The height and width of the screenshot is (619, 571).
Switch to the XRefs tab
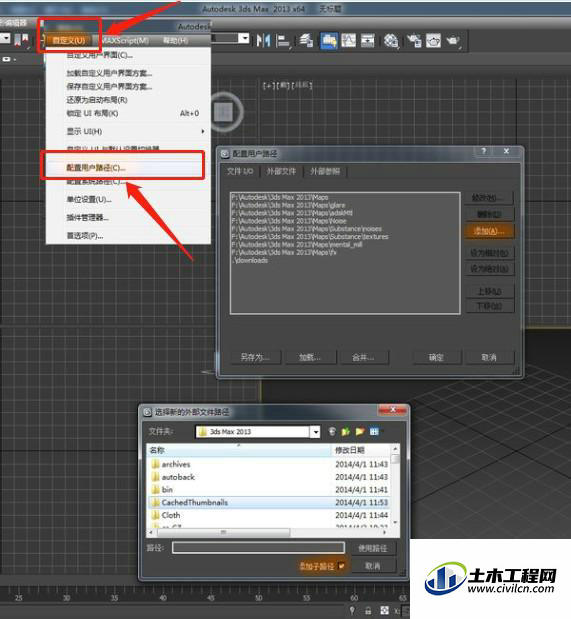(x=325, y=171)
